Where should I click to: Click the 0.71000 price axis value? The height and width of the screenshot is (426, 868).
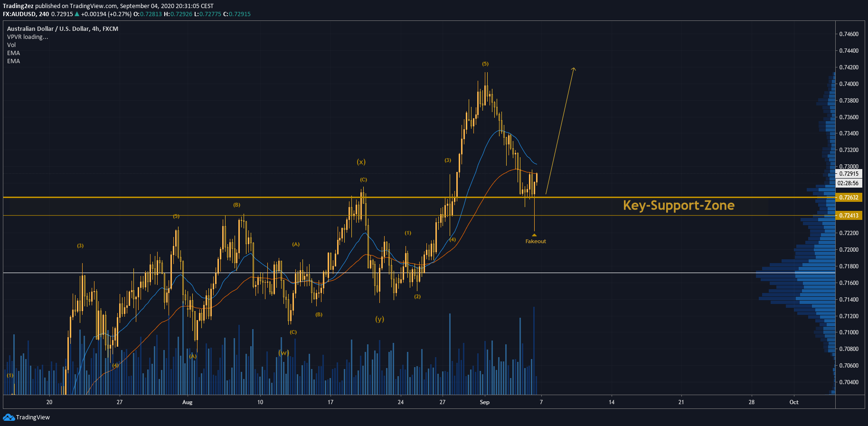point(849,332)
